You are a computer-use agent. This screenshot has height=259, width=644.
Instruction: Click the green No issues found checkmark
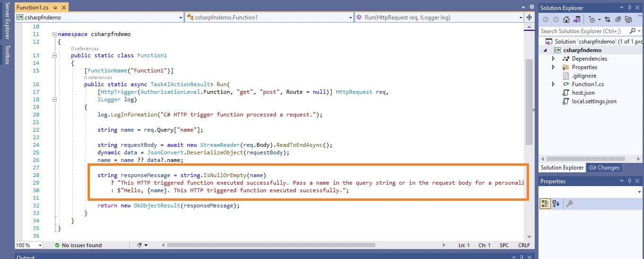pos(57,245)
